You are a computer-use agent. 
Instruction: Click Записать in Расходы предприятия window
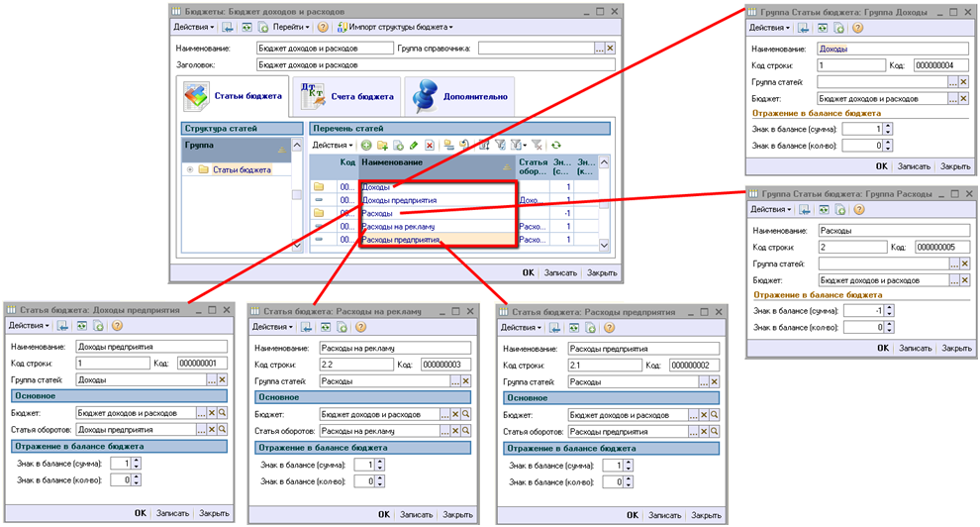point(668,514)
